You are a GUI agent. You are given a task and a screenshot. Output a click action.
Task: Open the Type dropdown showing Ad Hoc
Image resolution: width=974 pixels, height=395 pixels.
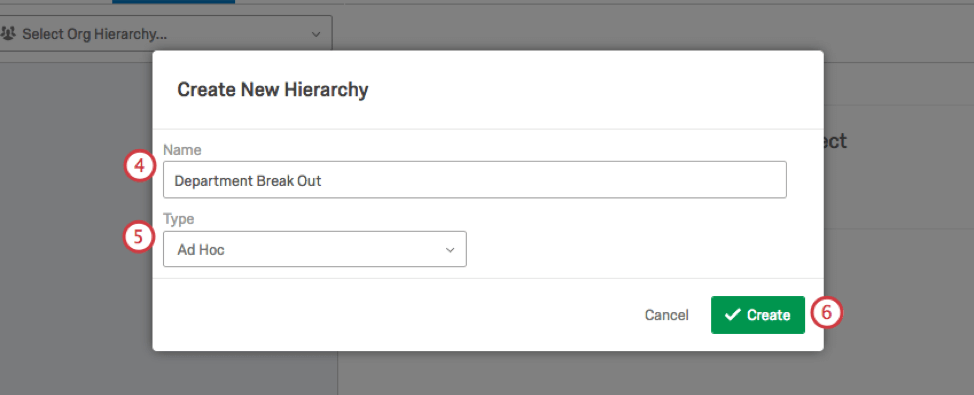[x=314, y=249]
